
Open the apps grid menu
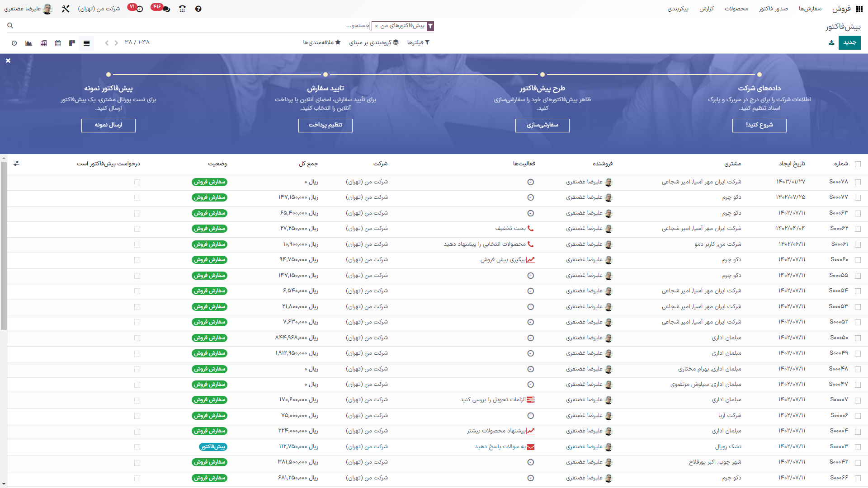(x=859, y=9)
